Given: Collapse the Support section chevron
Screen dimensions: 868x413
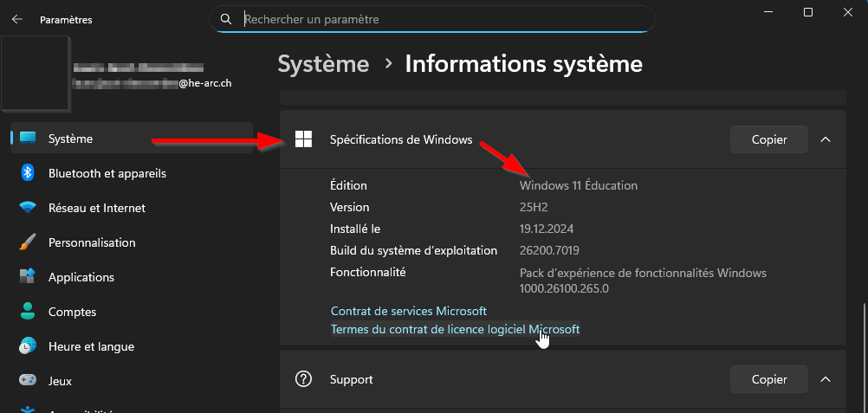Looking at the screenshot, I should pyautogui.click(x=825, y=379).
